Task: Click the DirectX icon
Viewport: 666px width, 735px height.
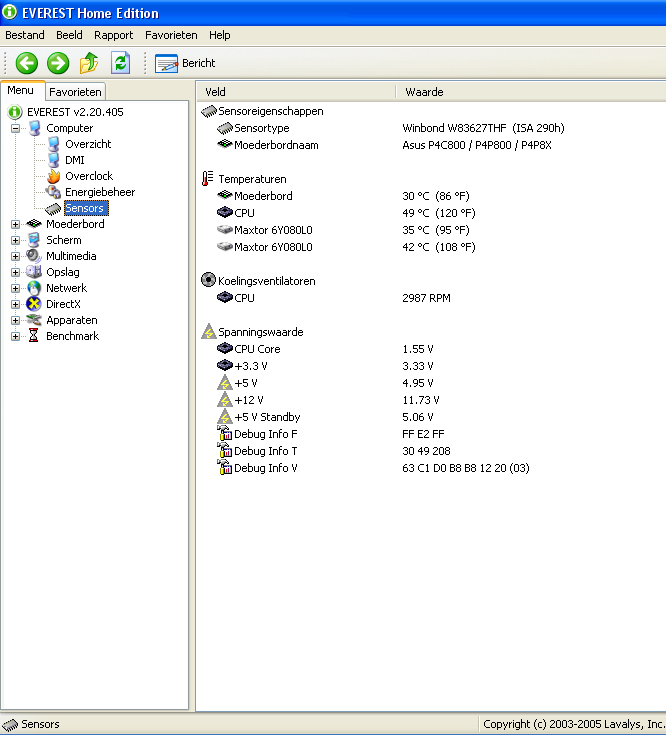Action: point(34,304)
